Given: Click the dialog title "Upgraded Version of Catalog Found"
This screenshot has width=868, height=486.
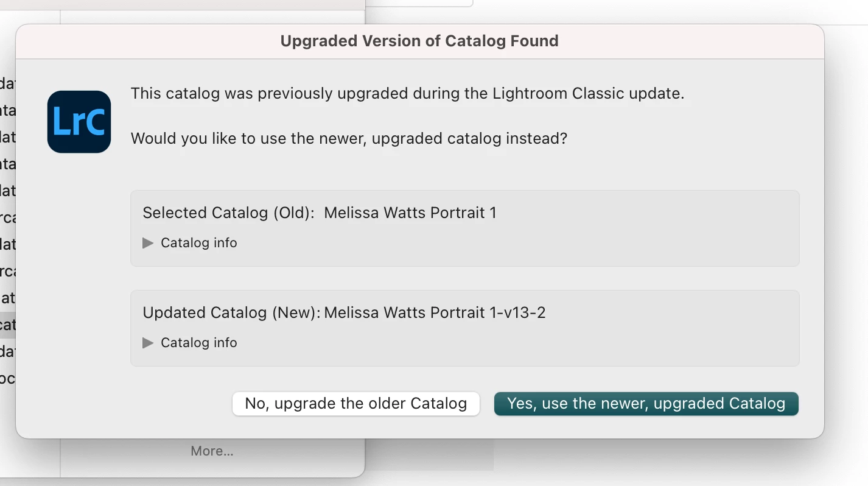Looking at the screenshot, I should click(419, 41).
